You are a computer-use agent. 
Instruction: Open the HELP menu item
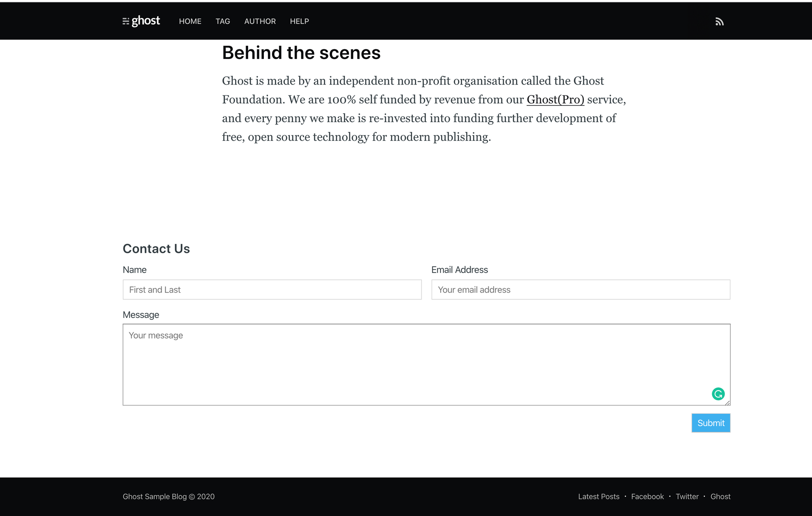[x=299, y=21]
